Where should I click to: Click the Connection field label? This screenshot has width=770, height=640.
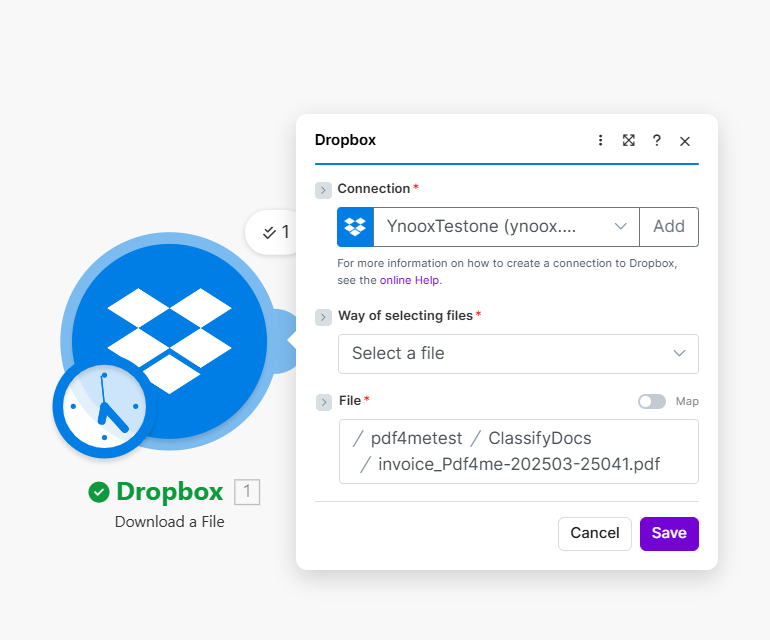pos(374,189)
